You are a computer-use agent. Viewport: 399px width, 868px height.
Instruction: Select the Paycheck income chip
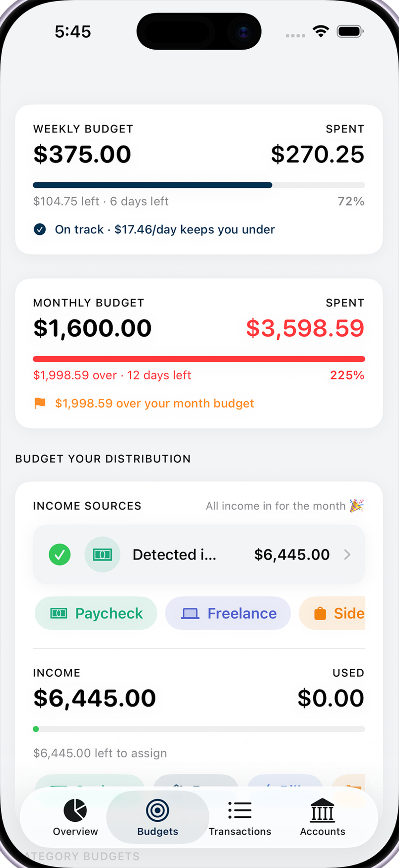click(x=96, y=613)
